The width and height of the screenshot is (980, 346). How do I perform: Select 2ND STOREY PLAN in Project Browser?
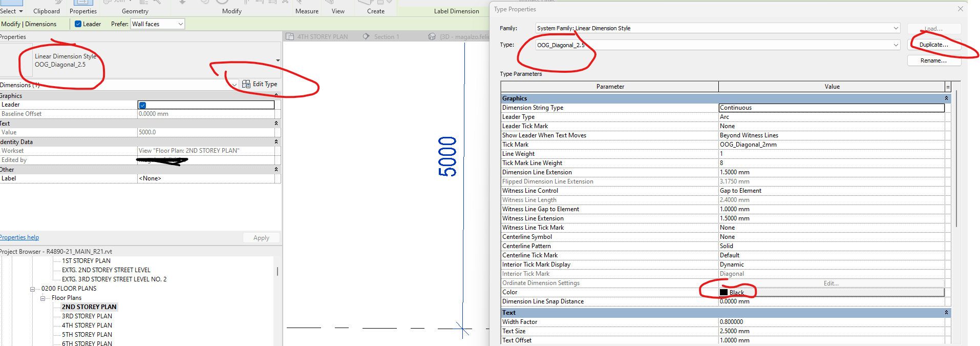[x=89, y=307]
